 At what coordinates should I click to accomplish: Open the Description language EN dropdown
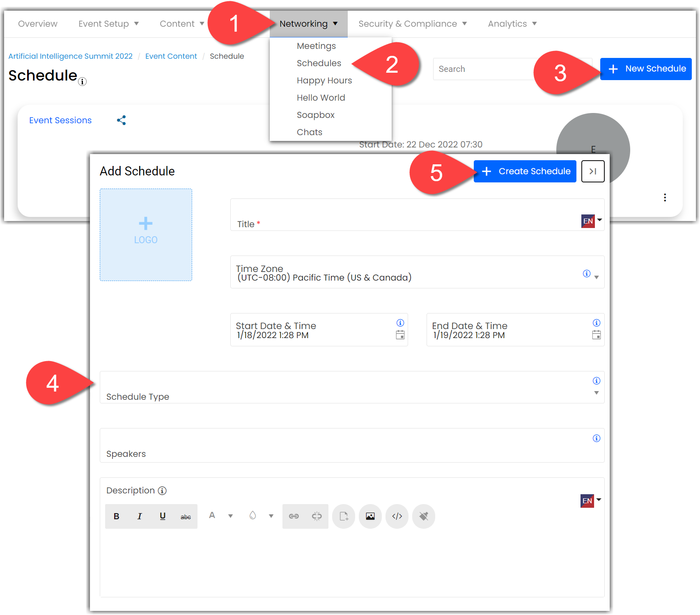pos(591,501)
